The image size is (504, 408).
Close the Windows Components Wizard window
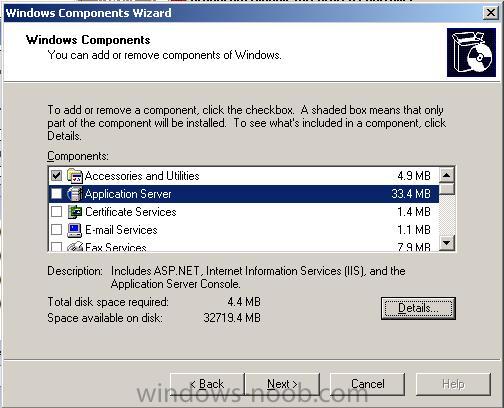point(490,13)
